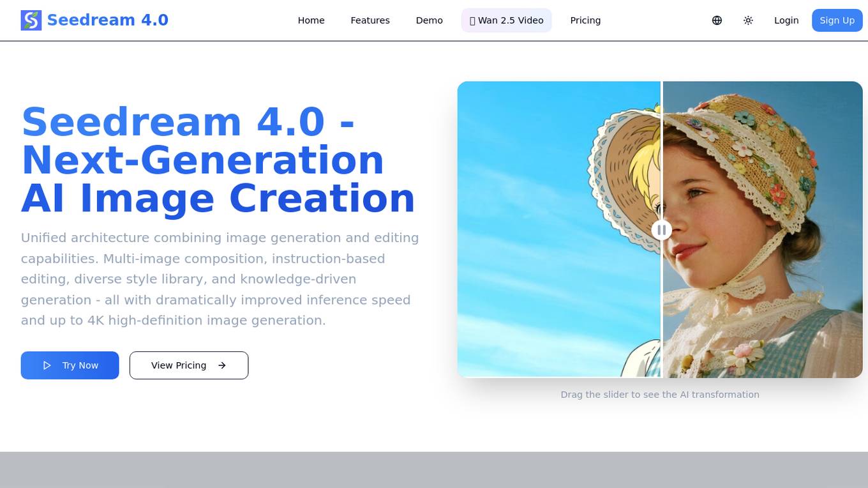Image resolution: width=868 pixels, height=488 pixels.
Task: Open the Wan 2.5 Video nav item
Action: [507, 20]
